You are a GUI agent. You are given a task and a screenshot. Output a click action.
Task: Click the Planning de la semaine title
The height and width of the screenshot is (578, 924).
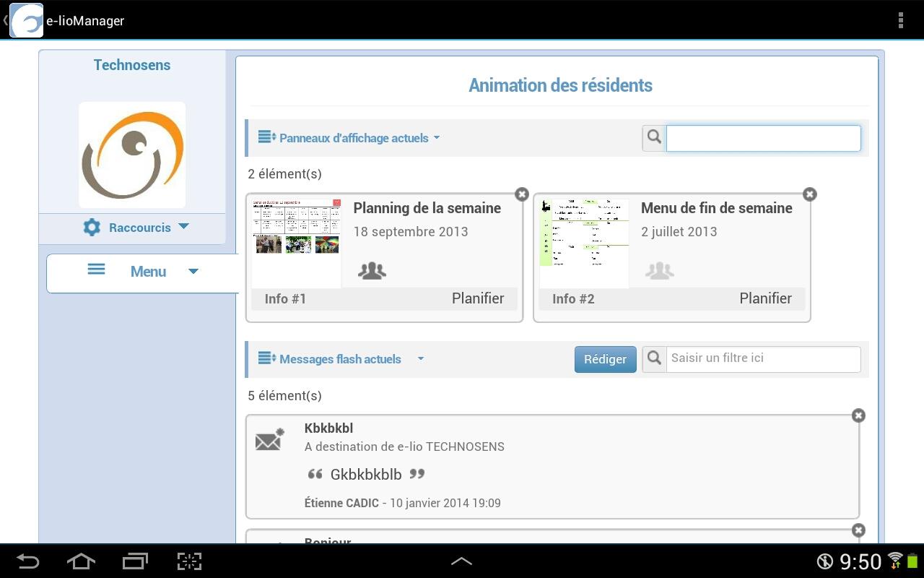[x=427, y=208]
